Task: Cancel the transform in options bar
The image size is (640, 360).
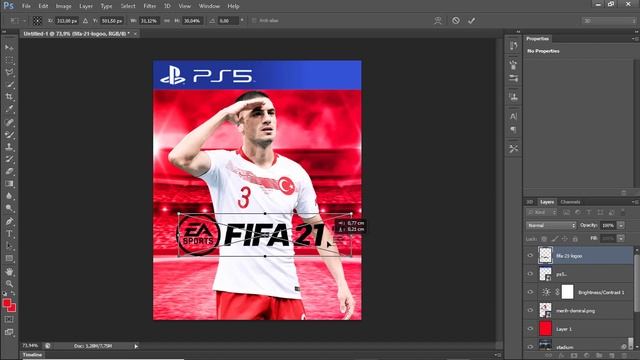Action: [456, 20]
